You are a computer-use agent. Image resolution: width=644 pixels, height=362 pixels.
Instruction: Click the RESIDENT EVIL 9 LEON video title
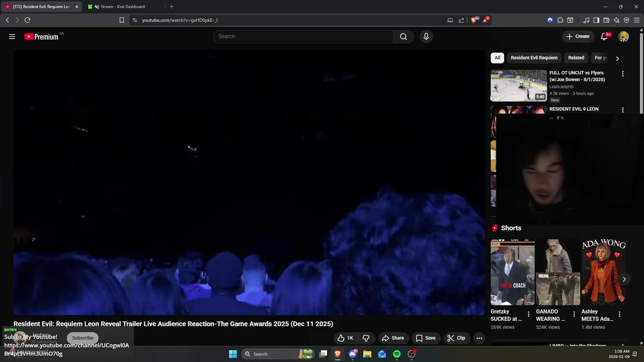point(574,109)
